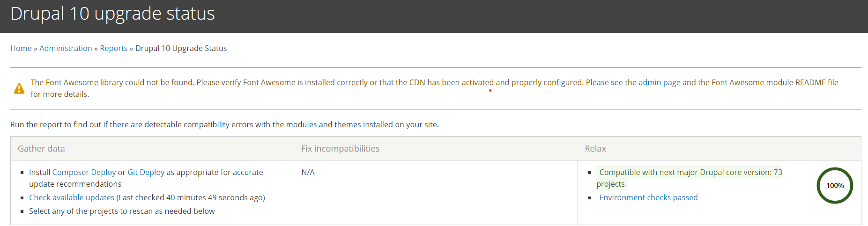This screenshot has width=868, height=226.
Task: Click Check available updates link
Action: pos(72,197)
